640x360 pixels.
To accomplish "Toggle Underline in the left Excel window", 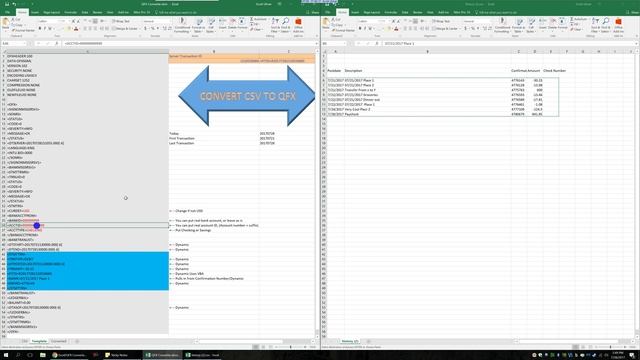I will [50, 29].
